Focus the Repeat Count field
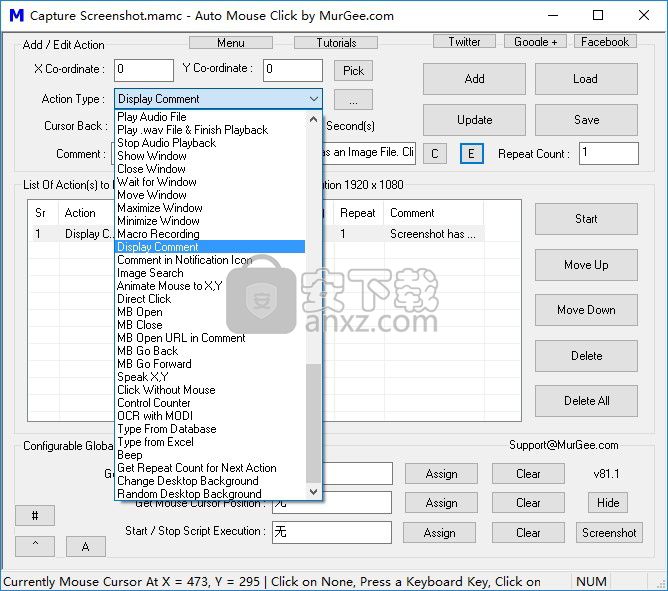This screenshot has height=591, width=668. (x=609, y=153)
